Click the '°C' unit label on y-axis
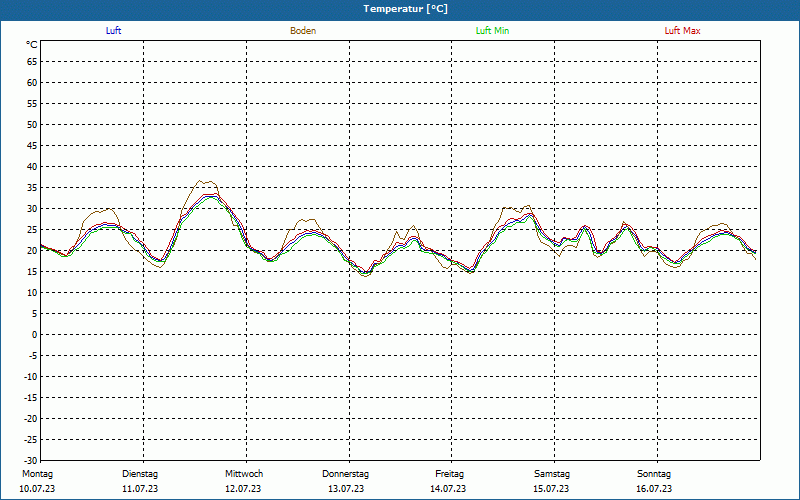The width and height of the screenshot is (800, 500). (32, 45)
